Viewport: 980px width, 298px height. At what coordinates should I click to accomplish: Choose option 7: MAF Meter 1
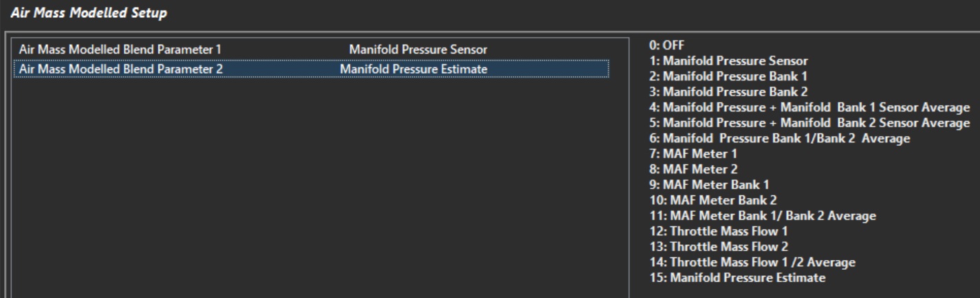pos(693,153)
